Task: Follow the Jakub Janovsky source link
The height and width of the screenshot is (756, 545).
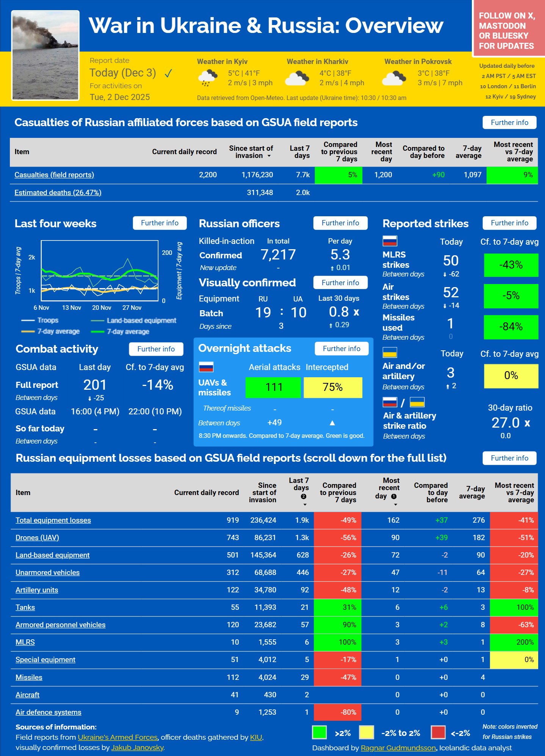Action: coord(138,747)
